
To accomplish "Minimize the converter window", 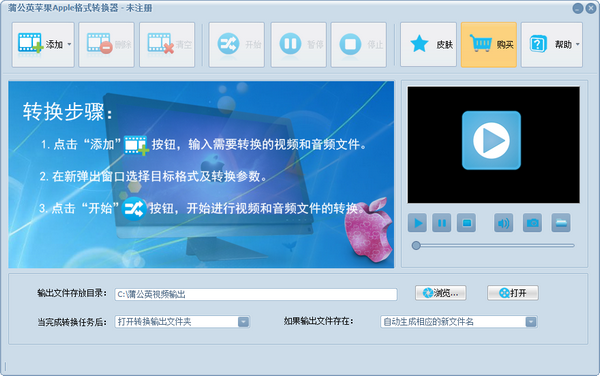I will click(578, 8).
